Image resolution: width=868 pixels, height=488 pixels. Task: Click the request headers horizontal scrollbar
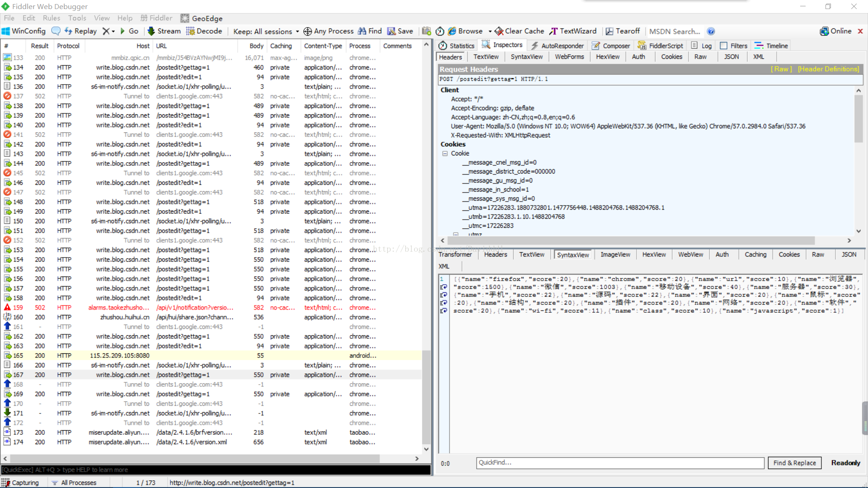click(631, 240)
